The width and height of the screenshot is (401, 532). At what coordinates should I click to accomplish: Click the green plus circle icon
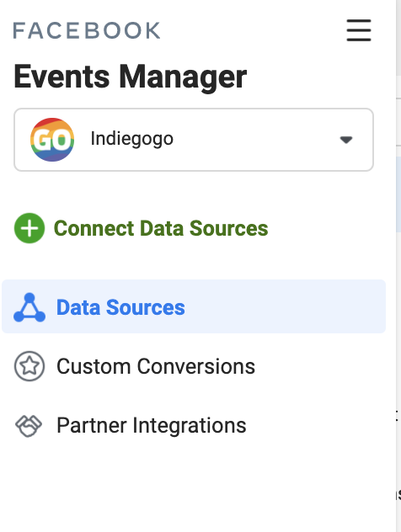(29, 228)
